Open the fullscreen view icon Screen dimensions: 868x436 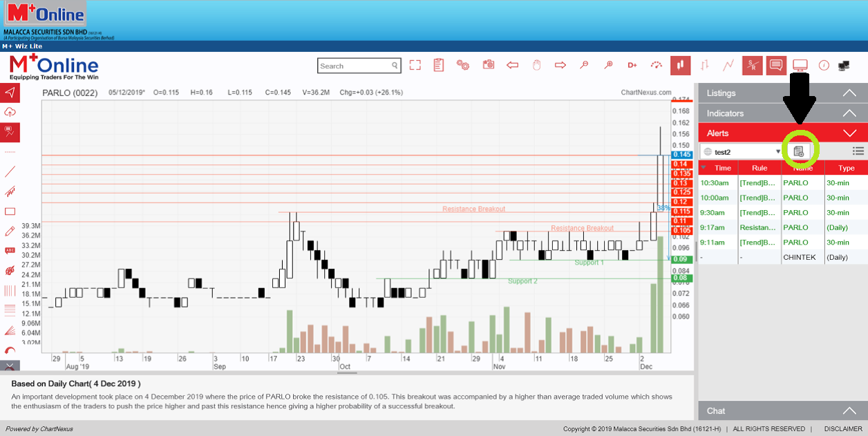click(x=415, y=65)
